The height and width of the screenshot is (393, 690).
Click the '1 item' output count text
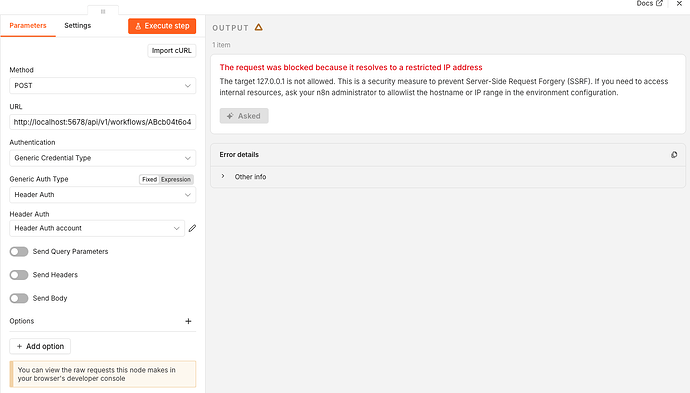point(221,45)
